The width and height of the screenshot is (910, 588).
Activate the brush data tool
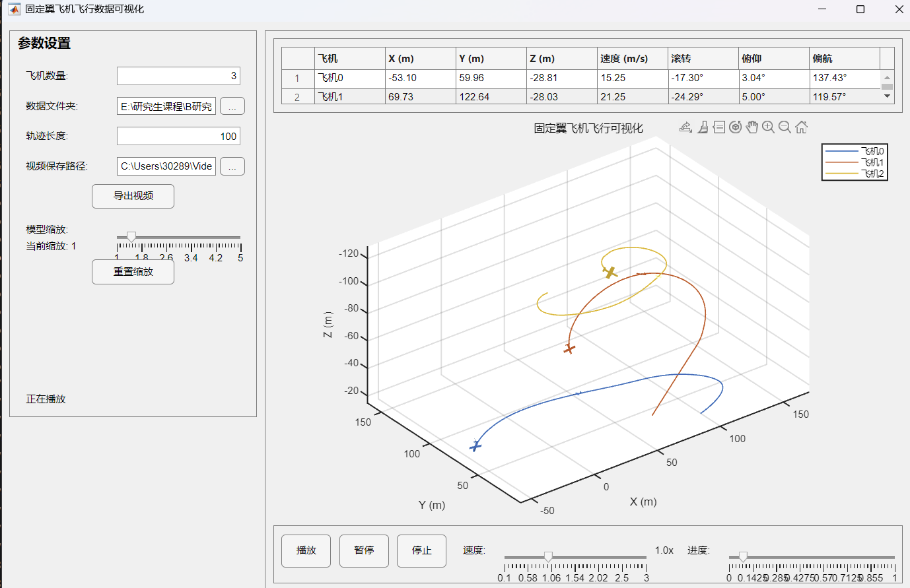tap(703, 127)
